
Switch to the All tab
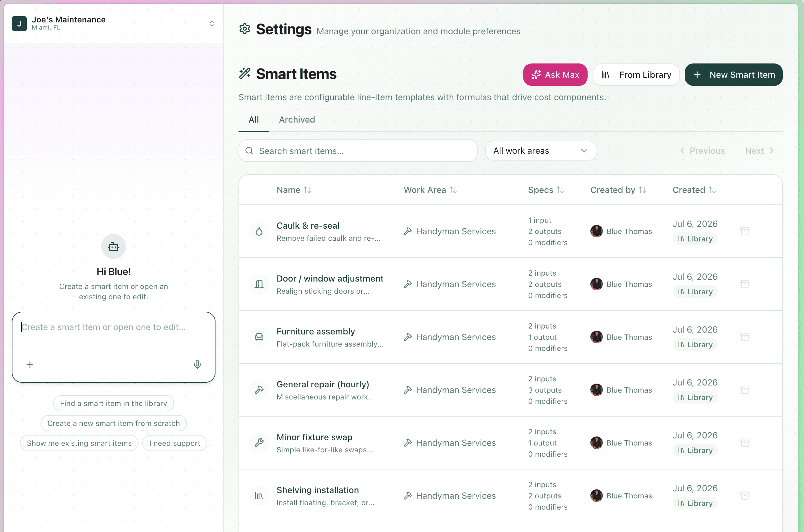click(x=253, y=120)
